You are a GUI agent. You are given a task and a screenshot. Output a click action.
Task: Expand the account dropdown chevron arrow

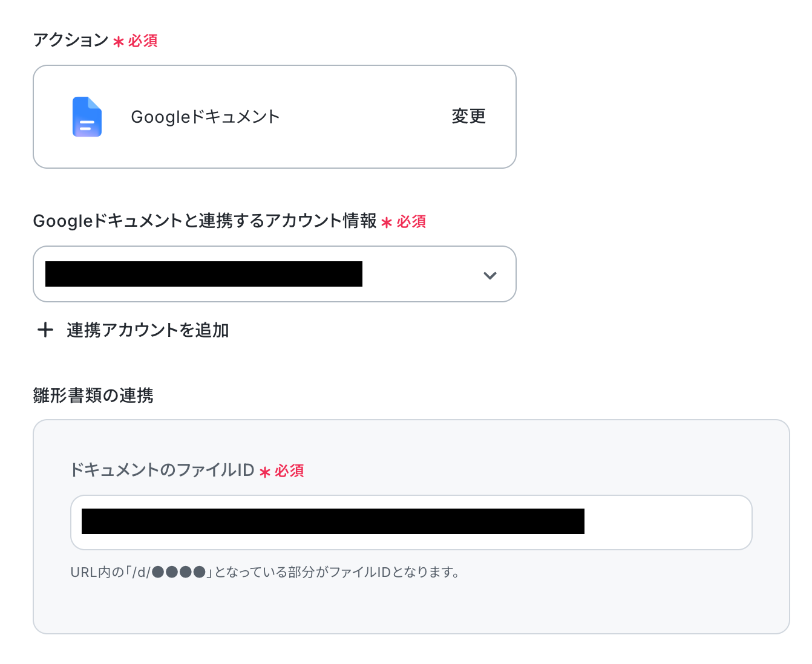[490, 276]
